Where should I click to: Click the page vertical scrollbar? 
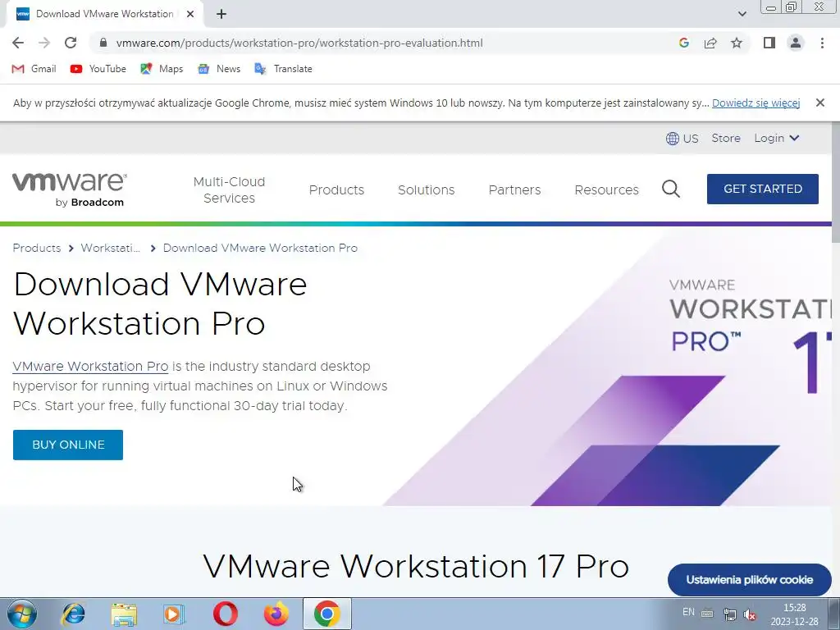click(x=836, y=182)
